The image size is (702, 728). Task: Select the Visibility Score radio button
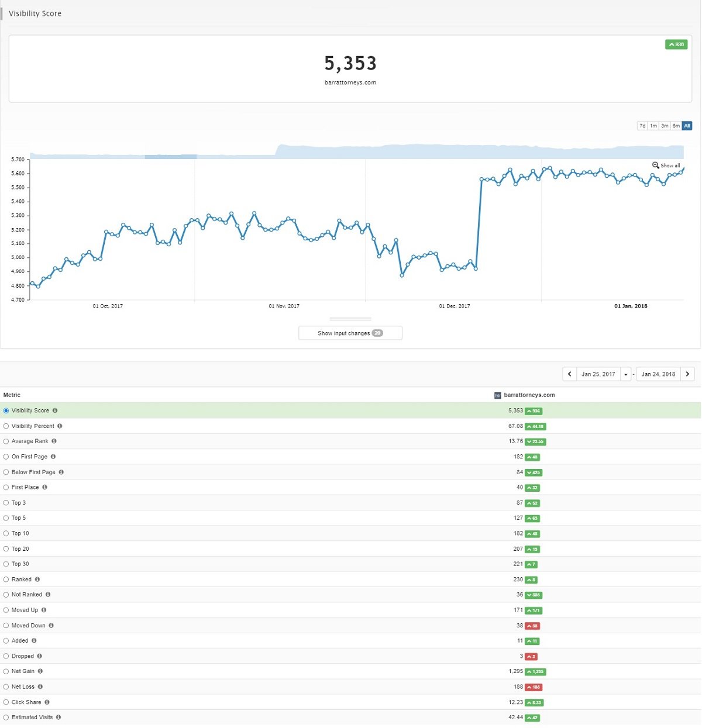(6, 410)
